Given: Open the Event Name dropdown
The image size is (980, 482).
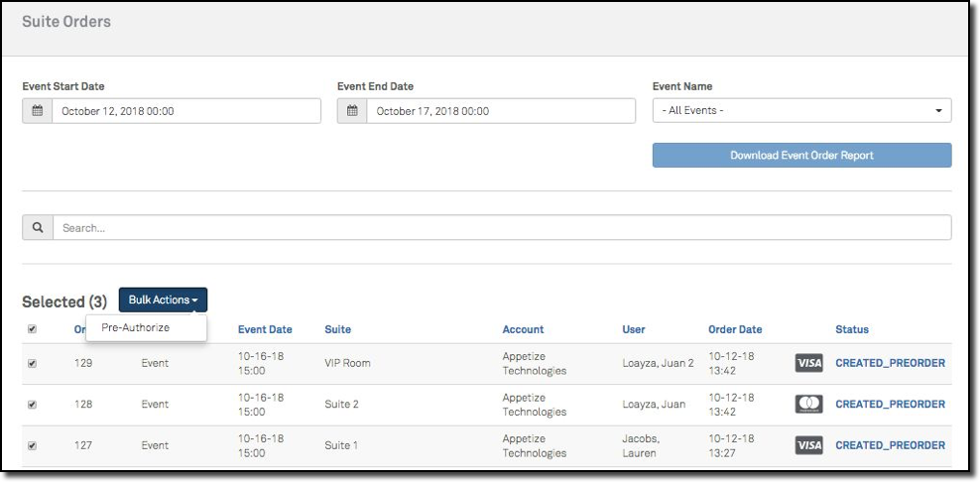Looking at the screenshot, I should [x=801, y=111].
